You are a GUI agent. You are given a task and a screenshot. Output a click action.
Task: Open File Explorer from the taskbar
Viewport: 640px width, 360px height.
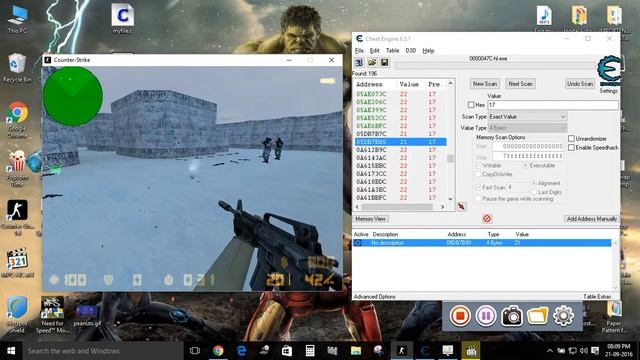pos(356,351)
